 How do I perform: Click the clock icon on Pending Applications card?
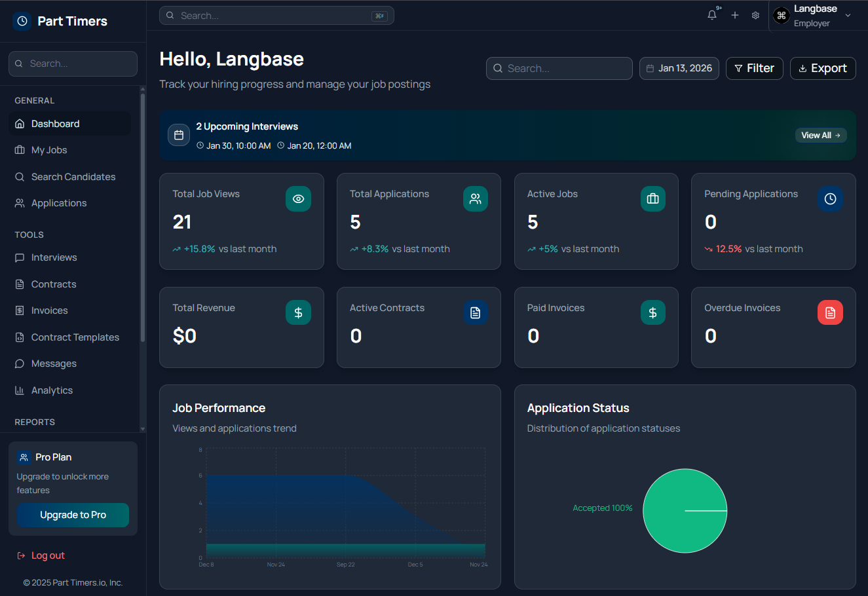coord(830,198)
